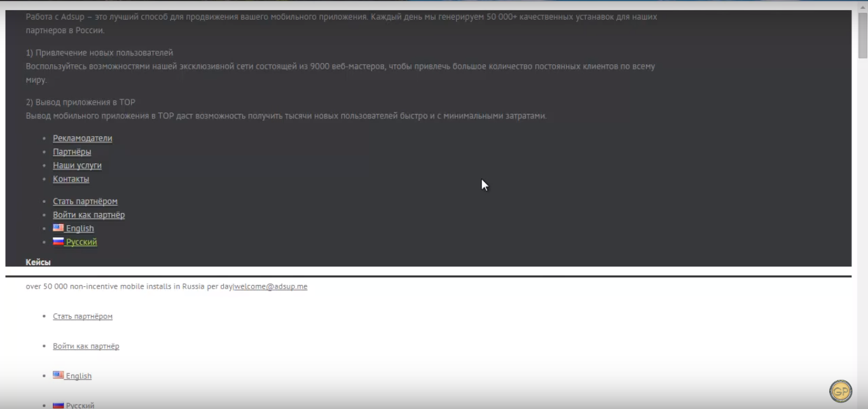The image size is (868, 409).
Task: Click the US flag icon in white footer
Action: point(59,375)
